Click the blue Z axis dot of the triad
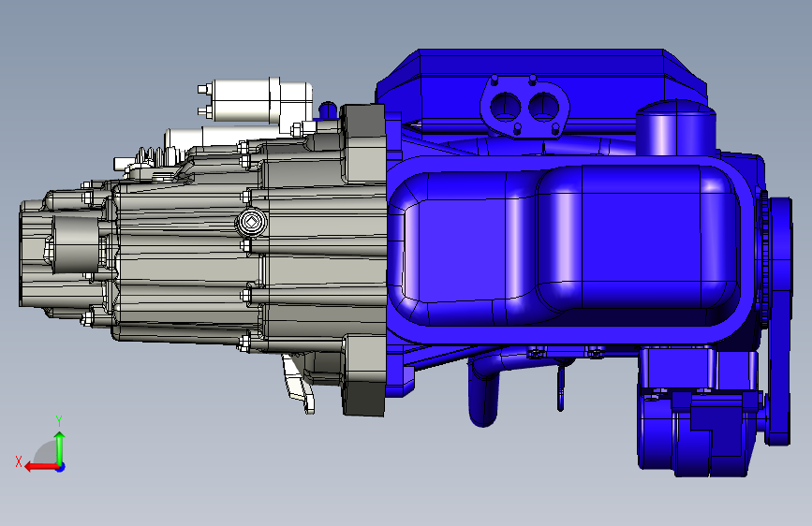This screenshot has height=526, width=812. pos(61,467)
